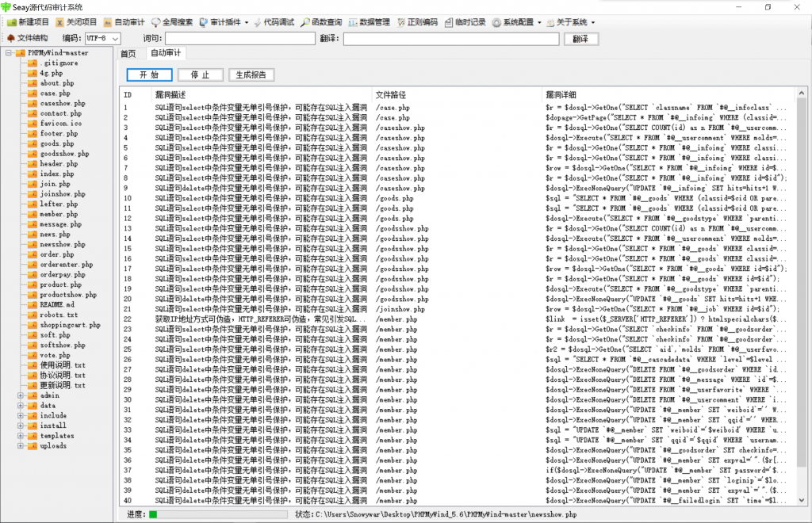This screenshot has height=523, width=812.
Task: Collapse the PHPMyWind-master root node
Action: pos(9,53)
